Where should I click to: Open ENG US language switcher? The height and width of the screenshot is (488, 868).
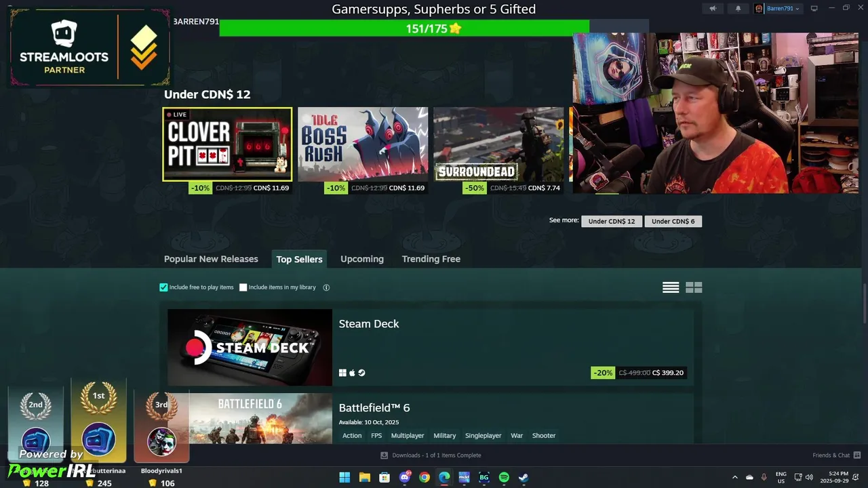click(781, 477)
